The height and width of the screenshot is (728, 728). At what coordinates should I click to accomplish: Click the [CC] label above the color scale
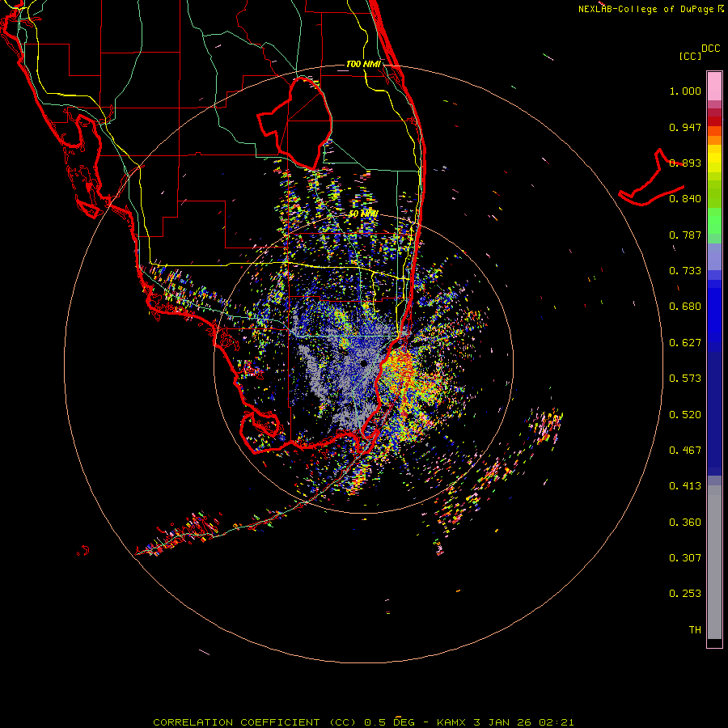[x=690, y=56]
